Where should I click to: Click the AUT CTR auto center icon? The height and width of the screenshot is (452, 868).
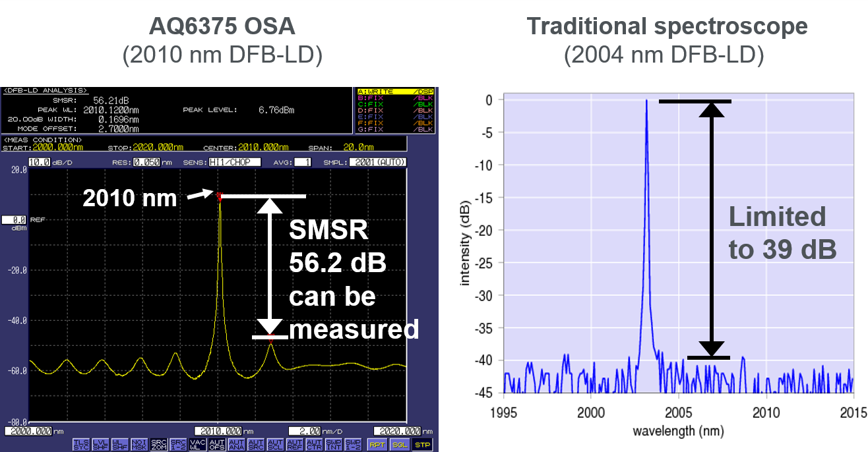point(314,445)
